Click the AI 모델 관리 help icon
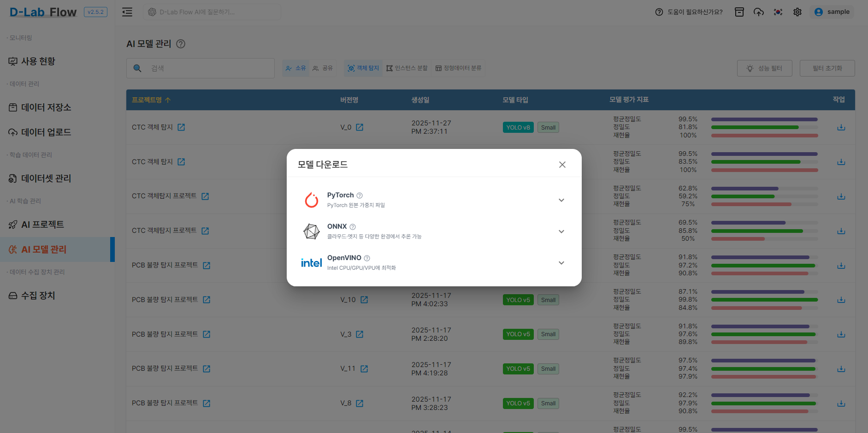 (181, 44)
